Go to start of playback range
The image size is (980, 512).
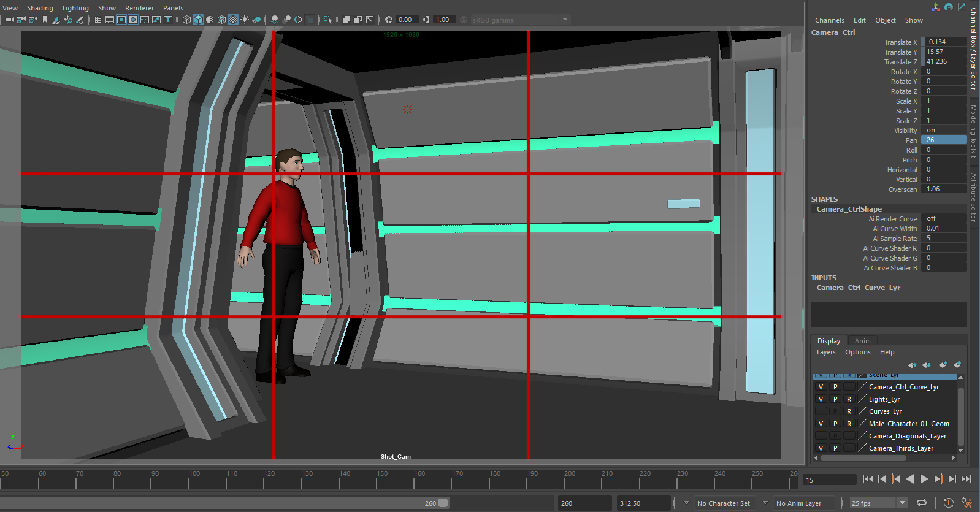tap(867, 479)
